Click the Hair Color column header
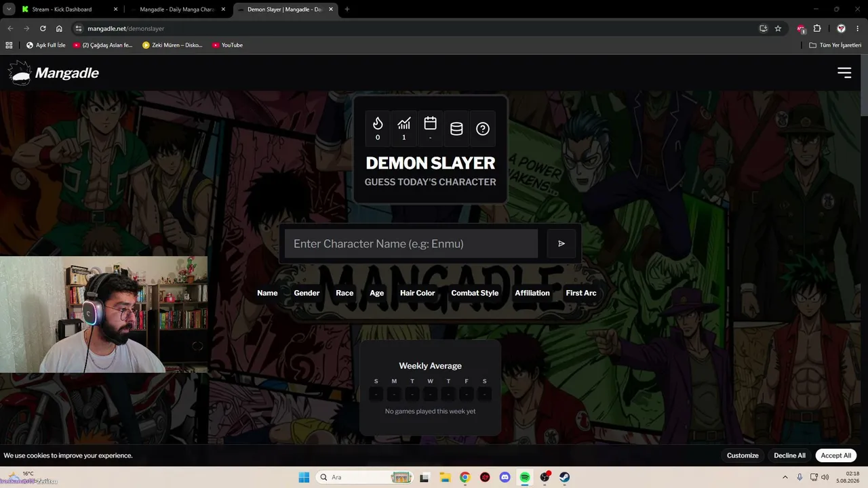This screenshot has width=868, height=488. tap(417, 293)
